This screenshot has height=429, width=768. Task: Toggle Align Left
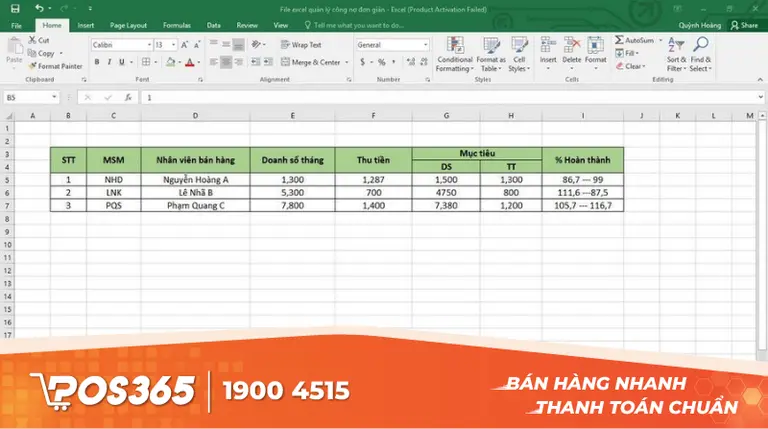click(x=214, y=62)
